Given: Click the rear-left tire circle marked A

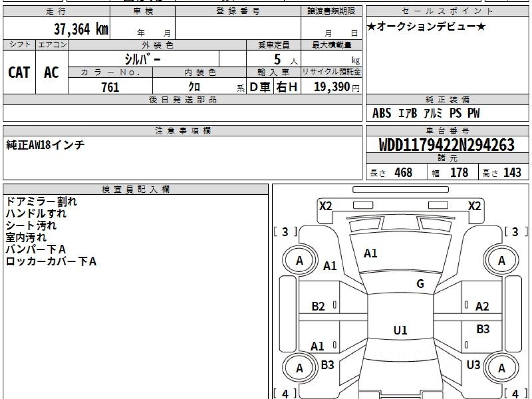Looking at the screenshot, I should pyautogui.click(x=300, y=368).
